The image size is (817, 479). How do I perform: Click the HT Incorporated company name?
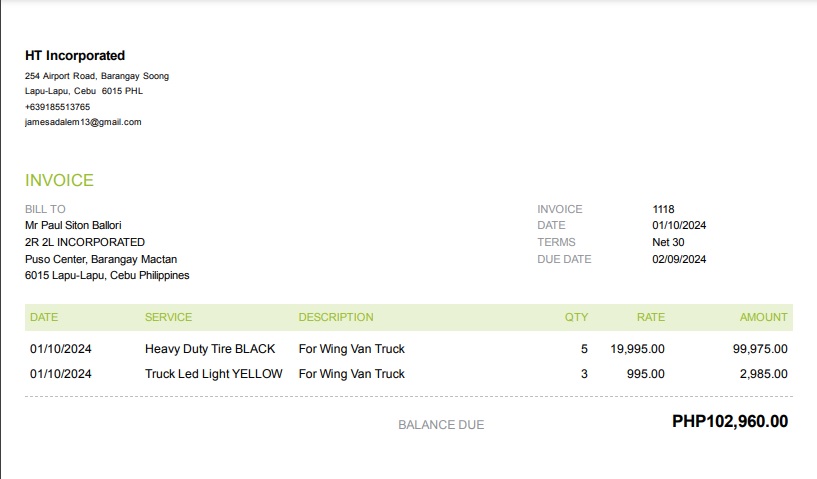[x=75, y=56]
